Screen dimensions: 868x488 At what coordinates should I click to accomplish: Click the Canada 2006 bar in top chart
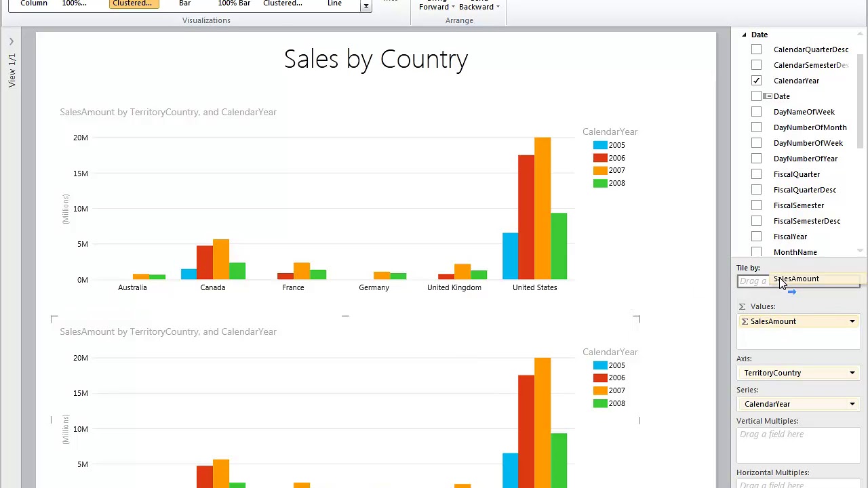point(204,262)
